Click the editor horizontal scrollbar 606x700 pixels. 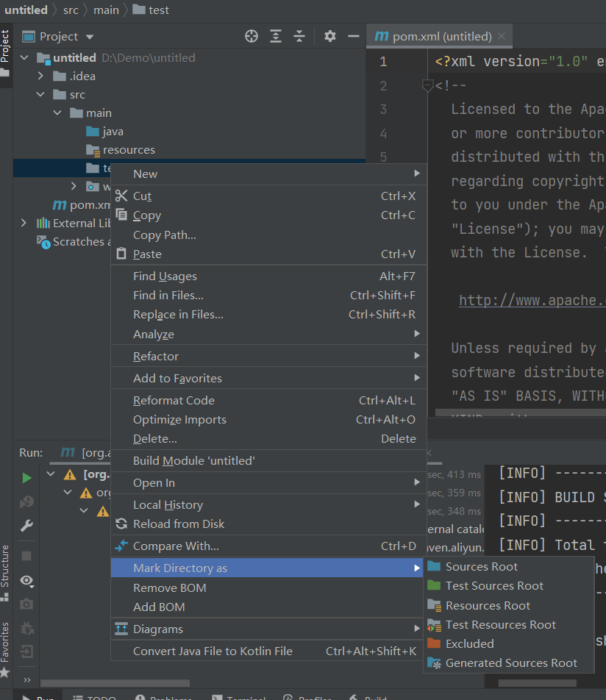click(520, 413)
